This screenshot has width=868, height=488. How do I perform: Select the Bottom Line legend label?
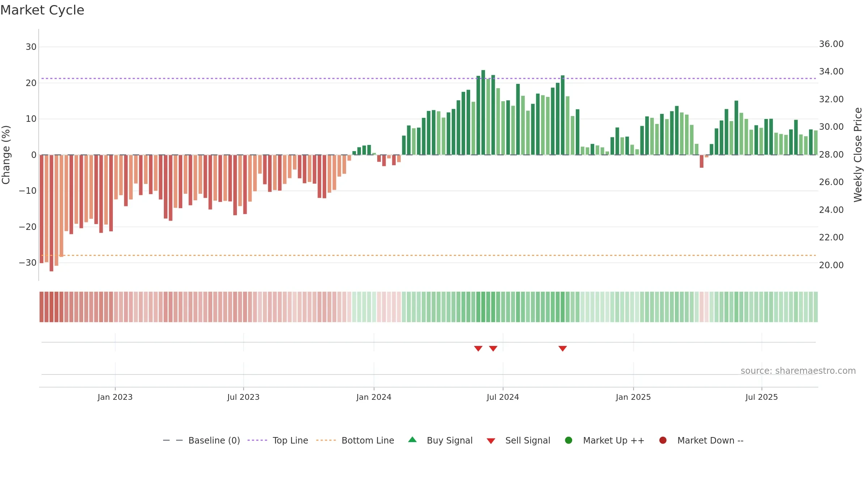[x=368, y=440]
